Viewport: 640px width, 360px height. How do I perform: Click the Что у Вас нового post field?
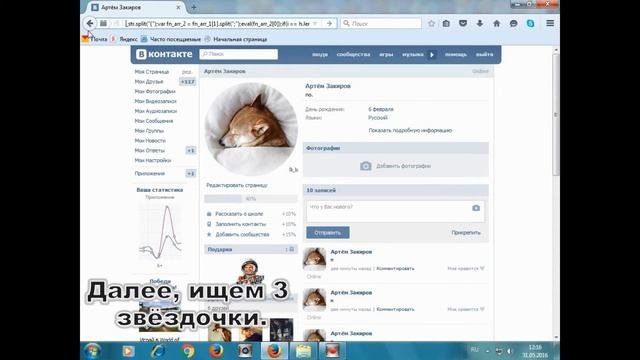click(395, 211)
